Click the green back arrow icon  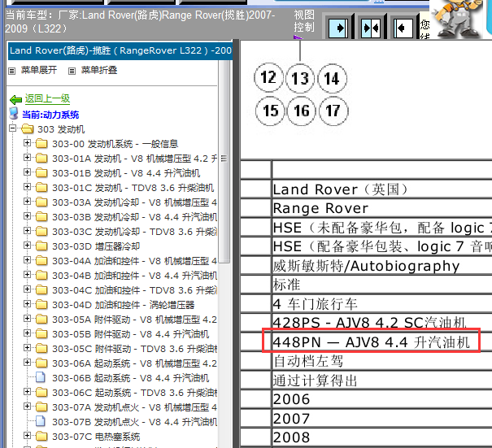click(x=15, y=100)
